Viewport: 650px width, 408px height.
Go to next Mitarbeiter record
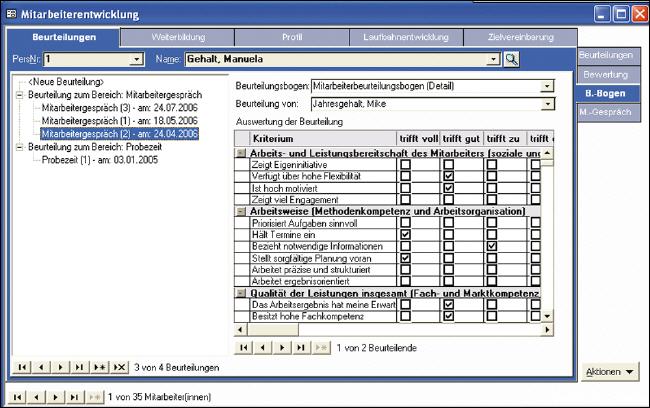click(x=56, y=397)
